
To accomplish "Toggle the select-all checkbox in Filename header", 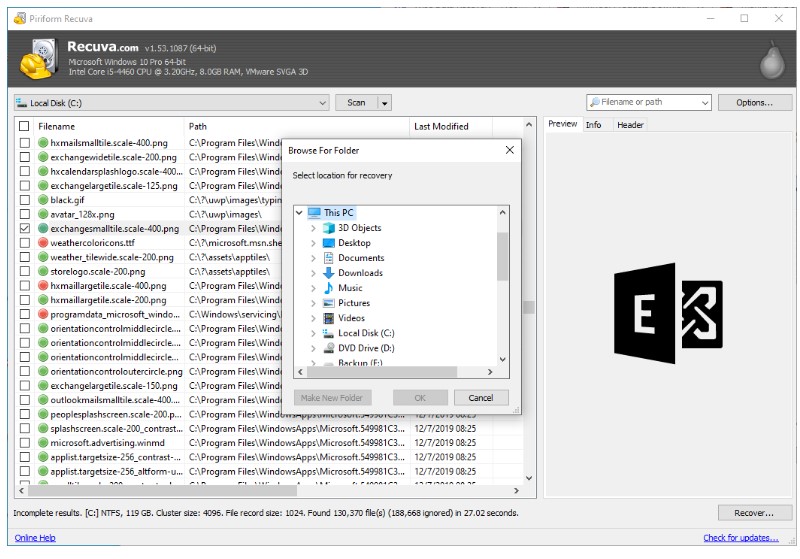I will pyautogui.click(x=24, y=126).
